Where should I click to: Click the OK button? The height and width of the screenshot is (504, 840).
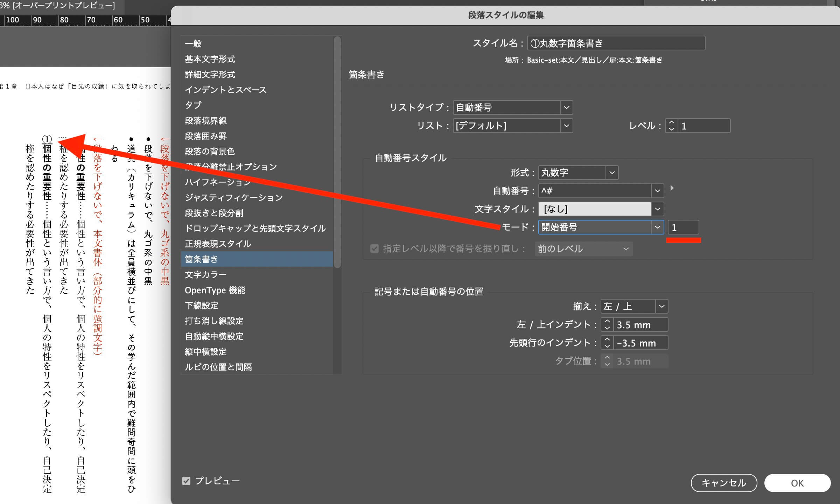(797, 483)
